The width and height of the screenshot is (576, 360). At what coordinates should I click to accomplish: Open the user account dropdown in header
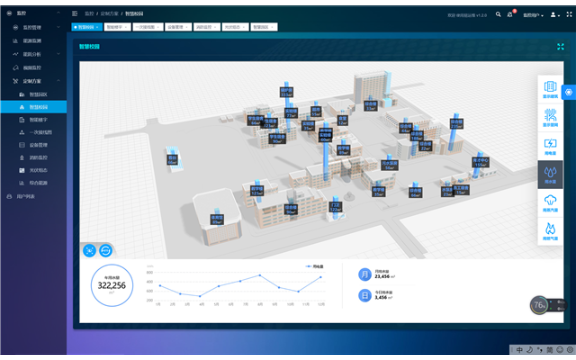(x=555, y=15)
